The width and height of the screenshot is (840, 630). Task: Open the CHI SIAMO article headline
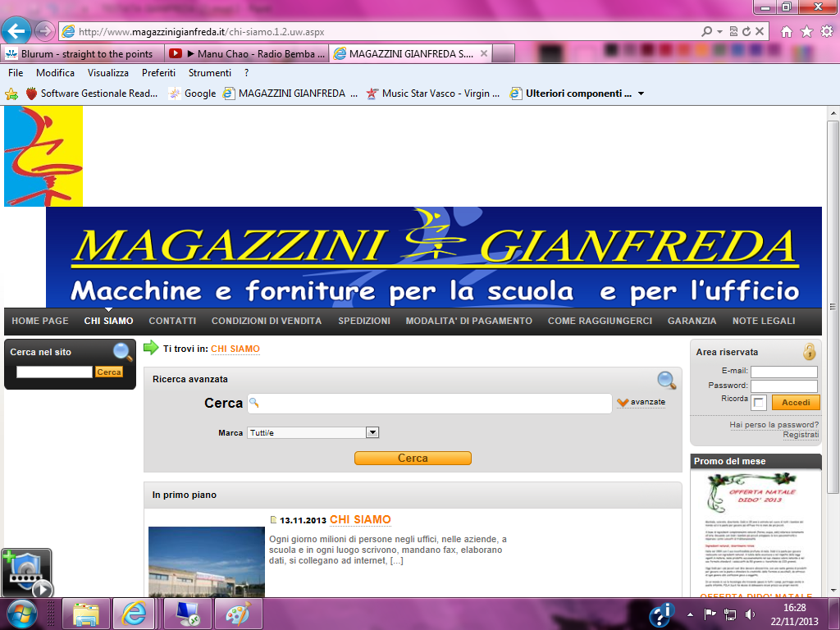coord(360,519)
